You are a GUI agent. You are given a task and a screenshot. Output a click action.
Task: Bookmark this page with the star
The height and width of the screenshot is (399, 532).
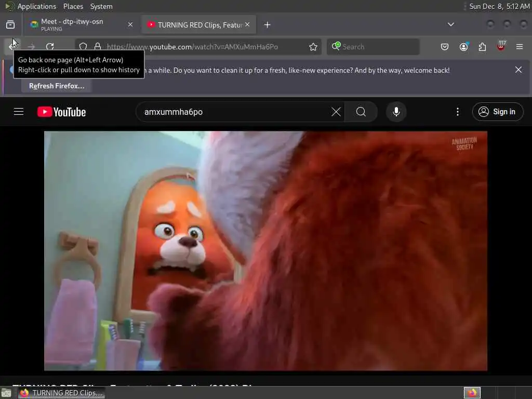pyautogui.click(x=313, y=46)
